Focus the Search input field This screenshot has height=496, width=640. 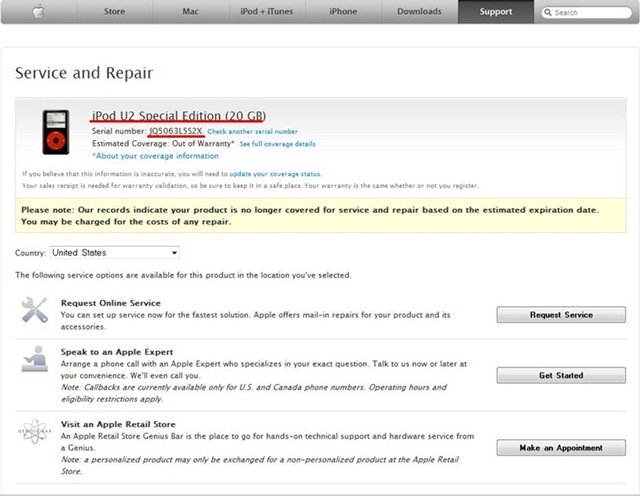(x=587, y=13)
